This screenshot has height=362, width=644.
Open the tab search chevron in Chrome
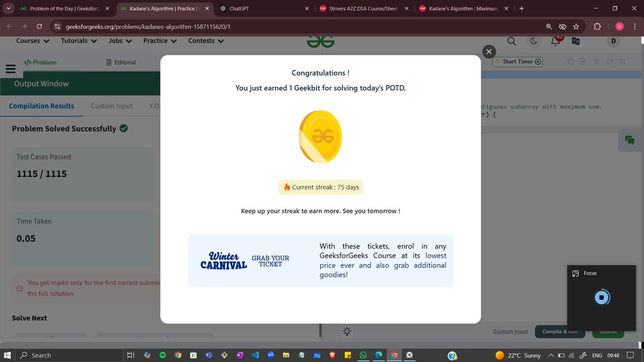point(8,9)
